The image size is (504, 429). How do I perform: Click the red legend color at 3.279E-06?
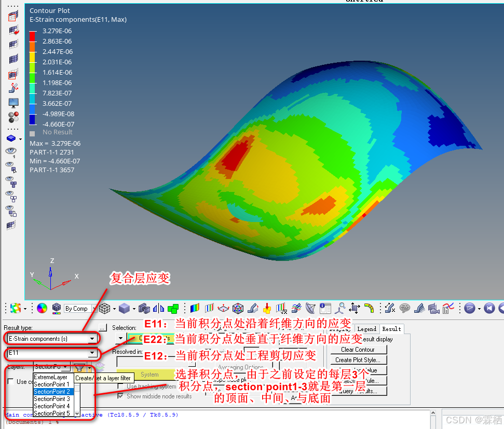[x=32, y=36]
